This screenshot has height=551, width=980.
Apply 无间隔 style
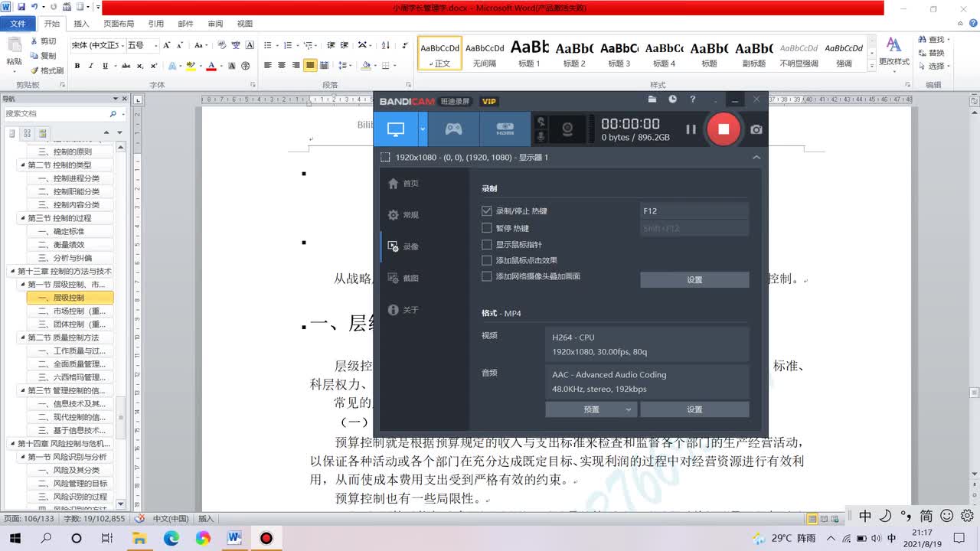pos(485,54)
